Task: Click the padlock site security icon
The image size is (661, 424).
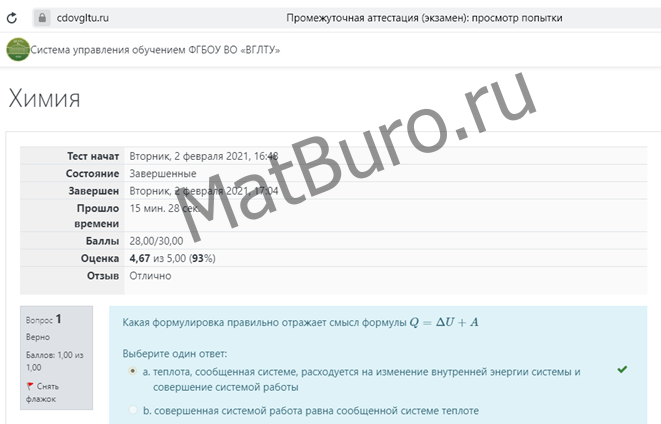Action: click(42, 17)
